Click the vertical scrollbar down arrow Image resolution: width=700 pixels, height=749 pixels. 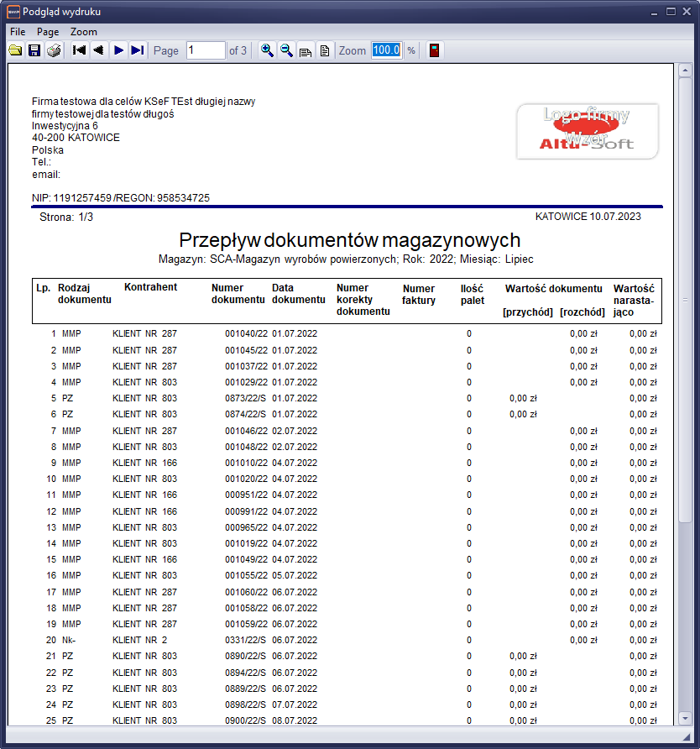pos(685,720)
